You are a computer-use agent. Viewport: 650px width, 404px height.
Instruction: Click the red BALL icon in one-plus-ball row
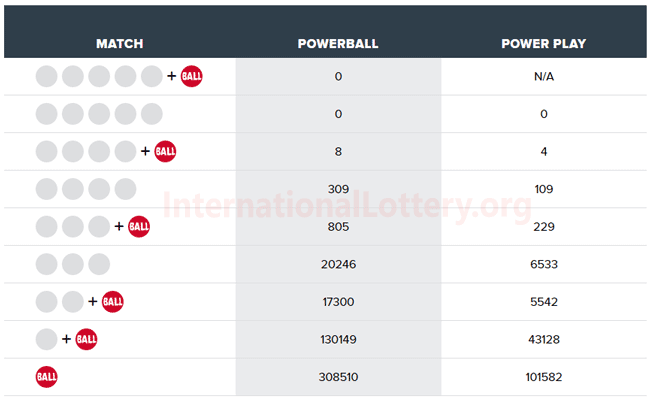(x=86, y=339)
